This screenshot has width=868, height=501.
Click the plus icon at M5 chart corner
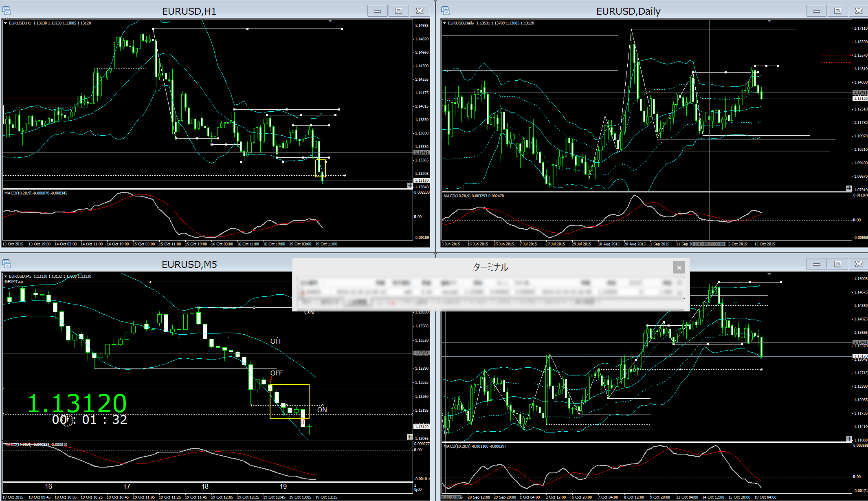coord(409,437)
